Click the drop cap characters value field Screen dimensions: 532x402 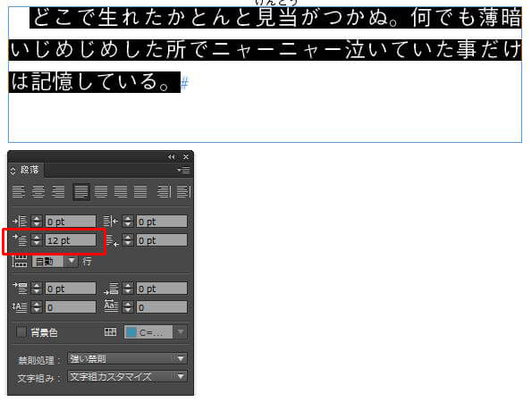[162, 307]
